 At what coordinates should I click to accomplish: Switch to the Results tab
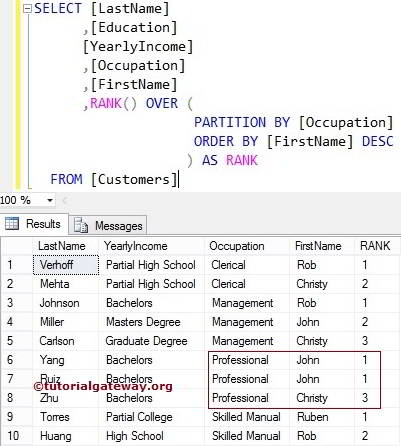pos(34,224)
